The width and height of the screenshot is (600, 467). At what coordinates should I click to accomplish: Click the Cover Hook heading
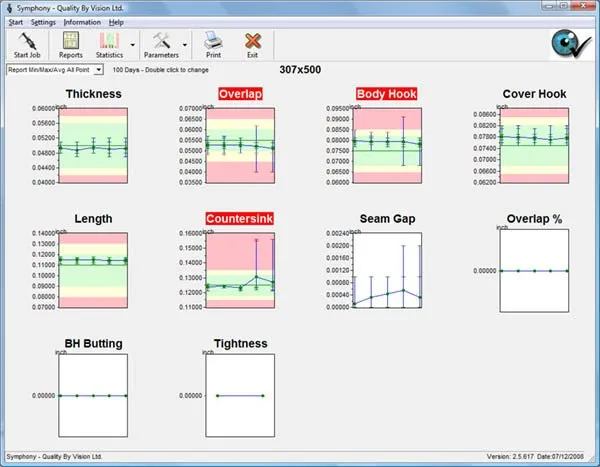(x=534, y=94)
